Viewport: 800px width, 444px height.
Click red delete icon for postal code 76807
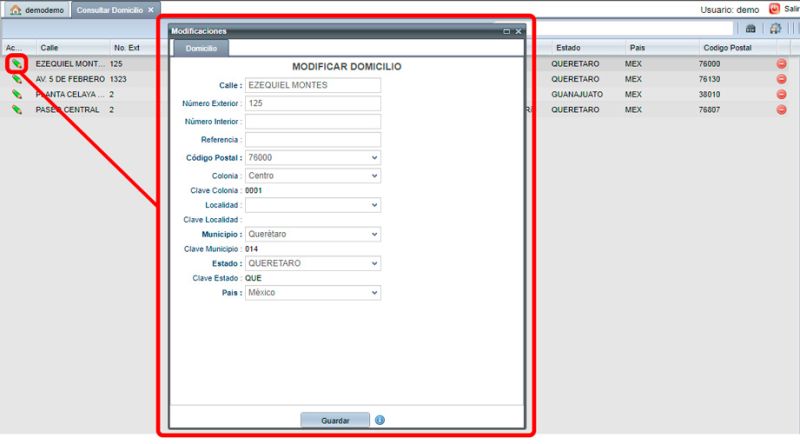781,110
